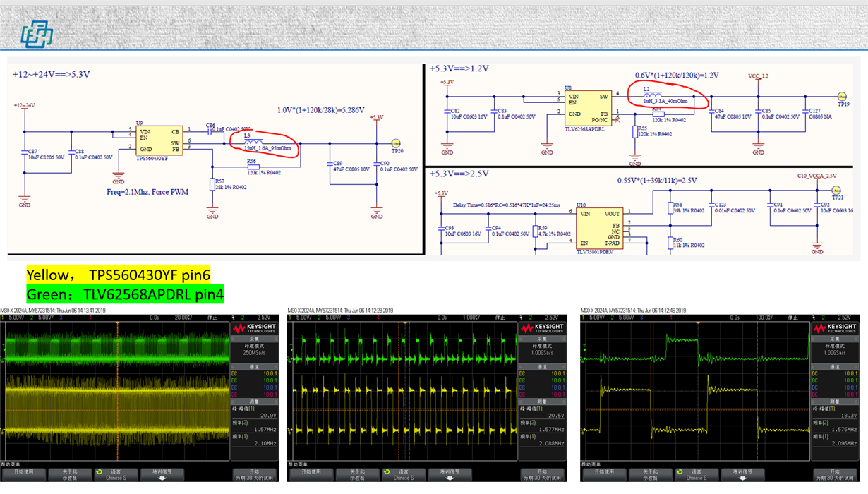Select the 开始使用 softkey on the 20.5V scope
Image resolution: width=868 pixels, height=494 pixels.
click(311, 474)
